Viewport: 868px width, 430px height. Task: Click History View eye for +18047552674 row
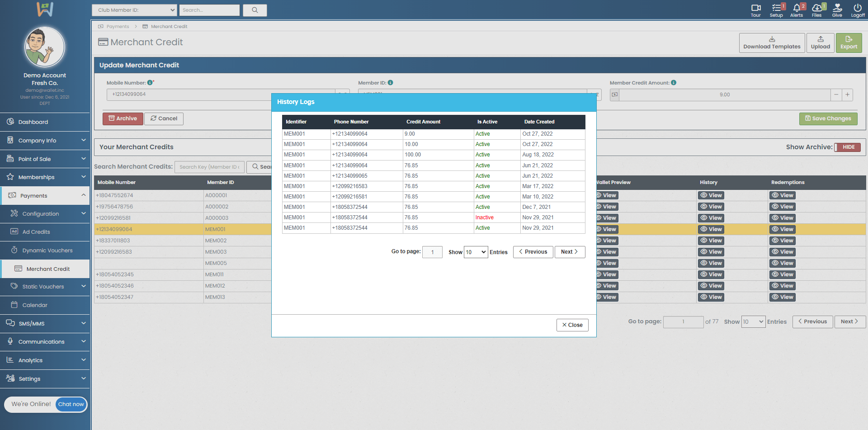point(711,195)
